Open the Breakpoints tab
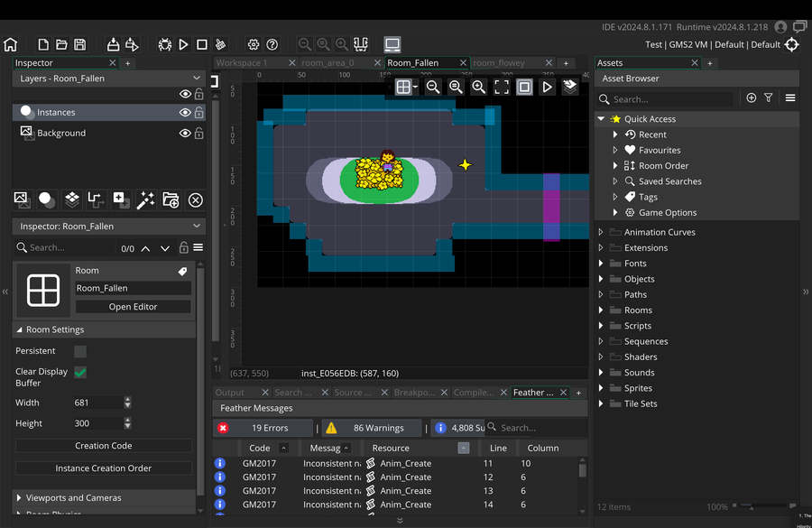 click(x=414, y=393)
